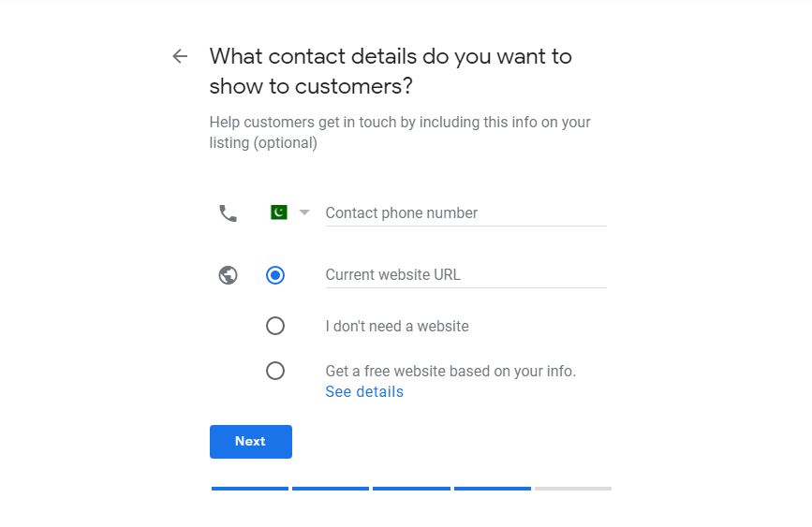Go back using the left arrow

point(180,56)
